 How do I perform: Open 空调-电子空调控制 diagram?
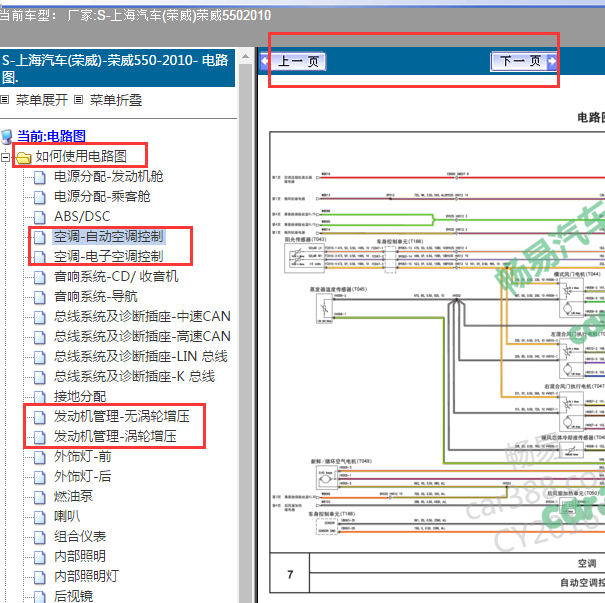[x=108, y=257]
